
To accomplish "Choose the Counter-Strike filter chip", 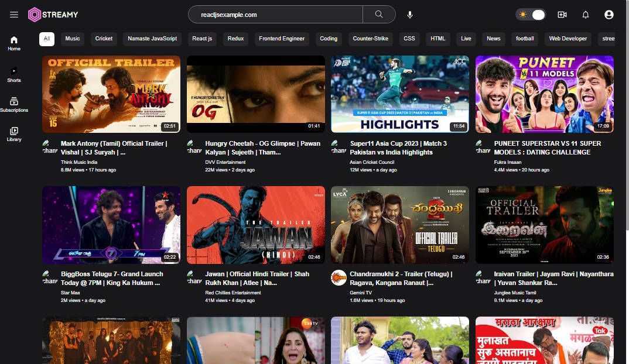I will (370, 39).
